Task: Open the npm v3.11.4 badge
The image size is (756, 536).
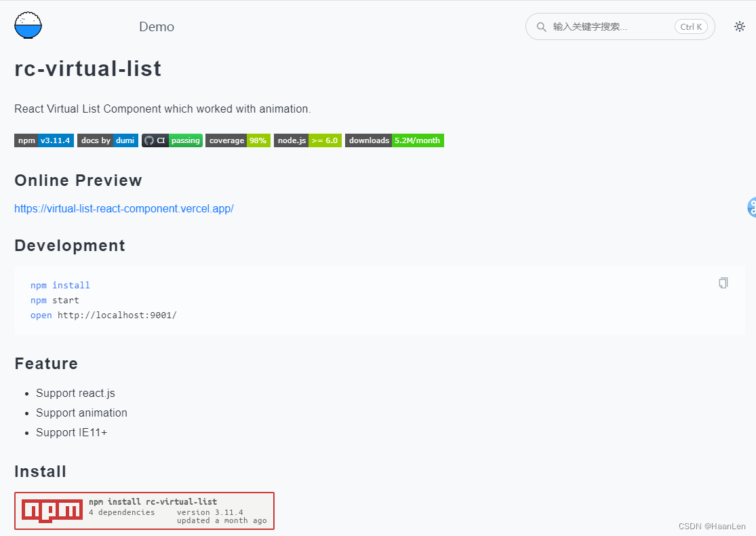Action: (44, 140)
